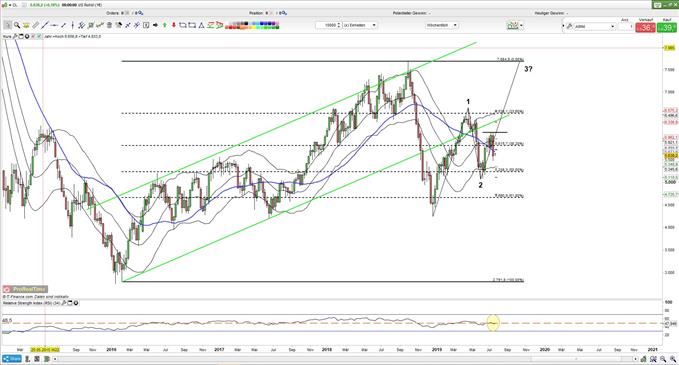Click the blue Share button

pos(12,359)
